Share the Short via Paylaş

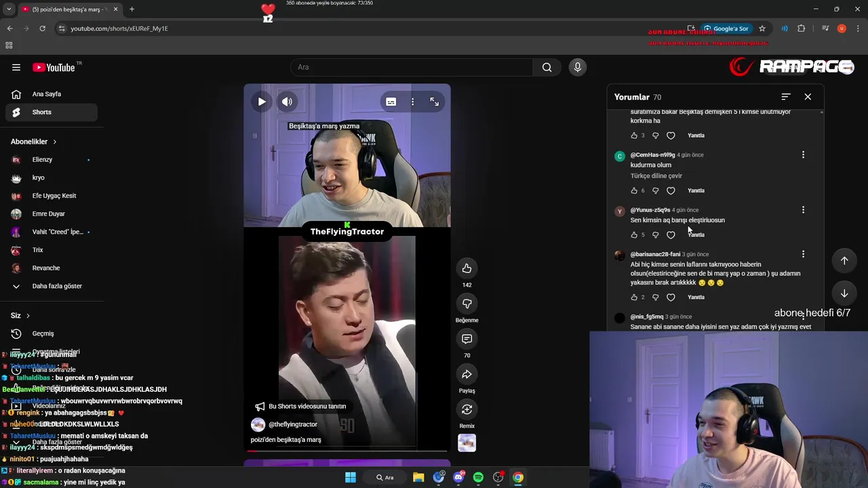click(467, 374)
